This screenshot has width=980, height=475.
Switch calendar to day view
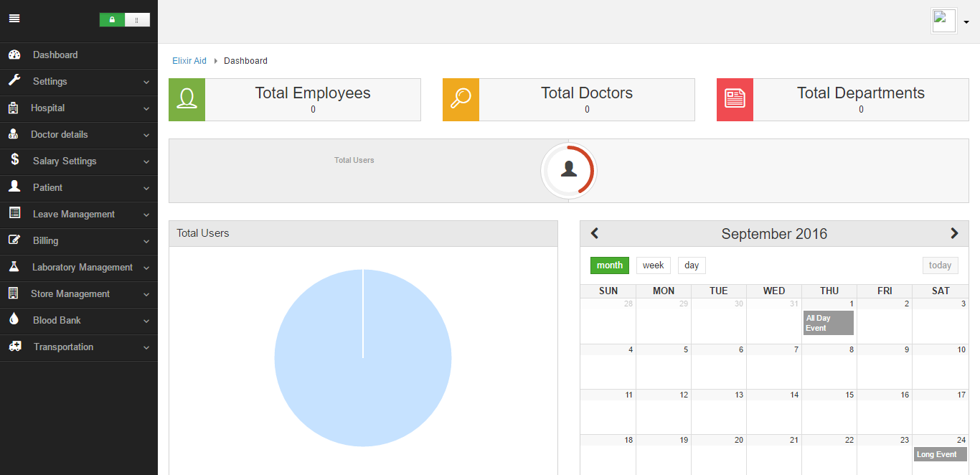pos(691,265)
